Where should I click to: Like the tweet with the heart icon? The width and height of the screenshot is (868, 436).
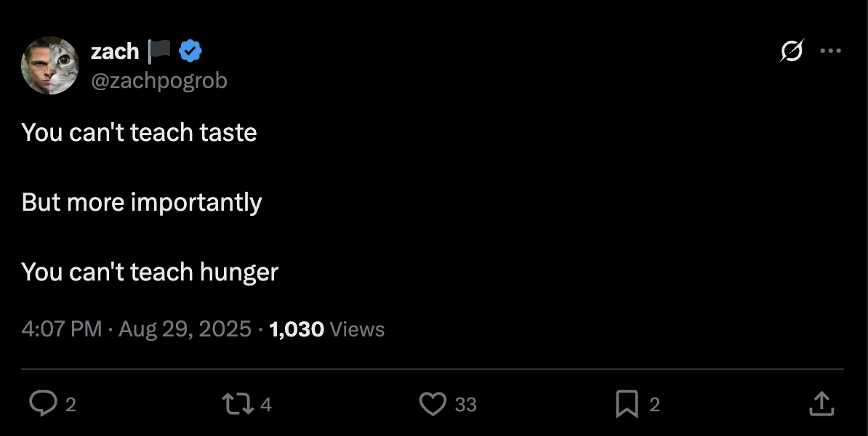tap(433, 404)
